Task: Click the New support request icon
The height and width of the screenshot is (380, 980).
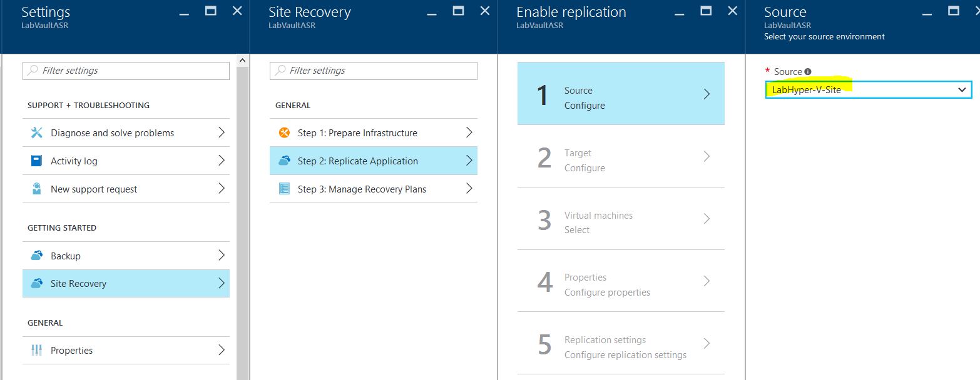Action: click(36, 189)
